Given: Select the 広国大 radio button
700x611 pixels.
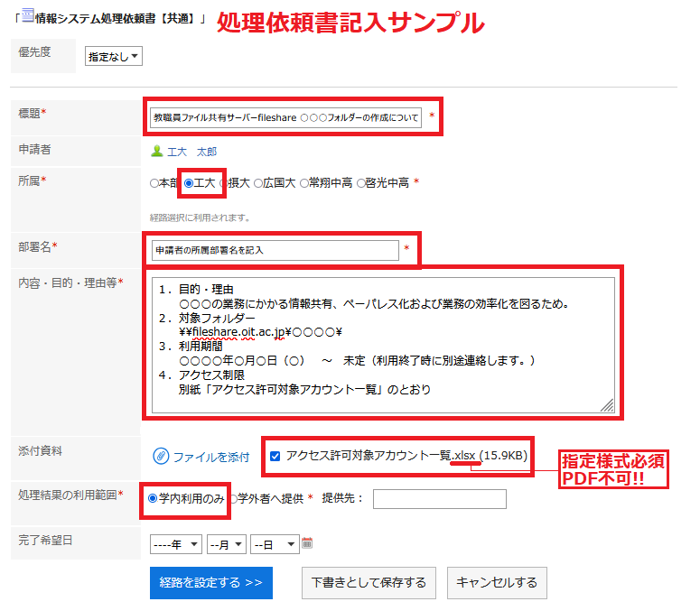Looking at the screenshot, I should [x=258, y=183].
